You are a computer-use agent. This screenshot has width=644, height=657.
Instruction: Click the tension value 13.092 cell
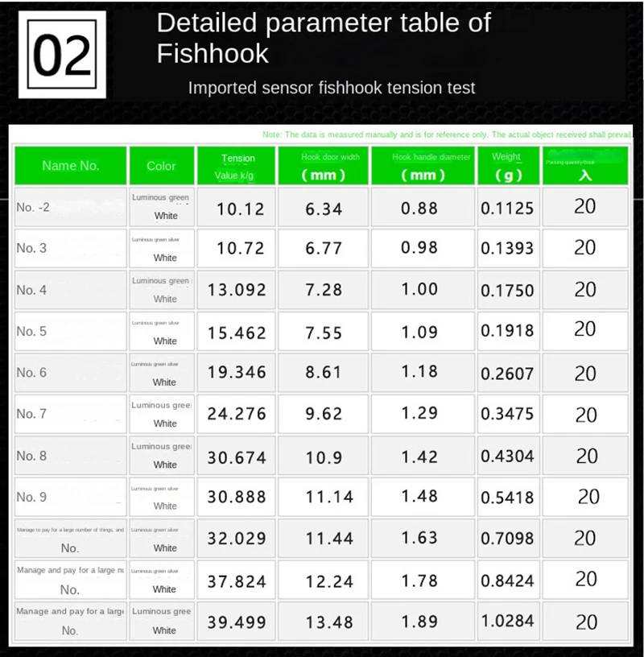[x=236, y=290]
